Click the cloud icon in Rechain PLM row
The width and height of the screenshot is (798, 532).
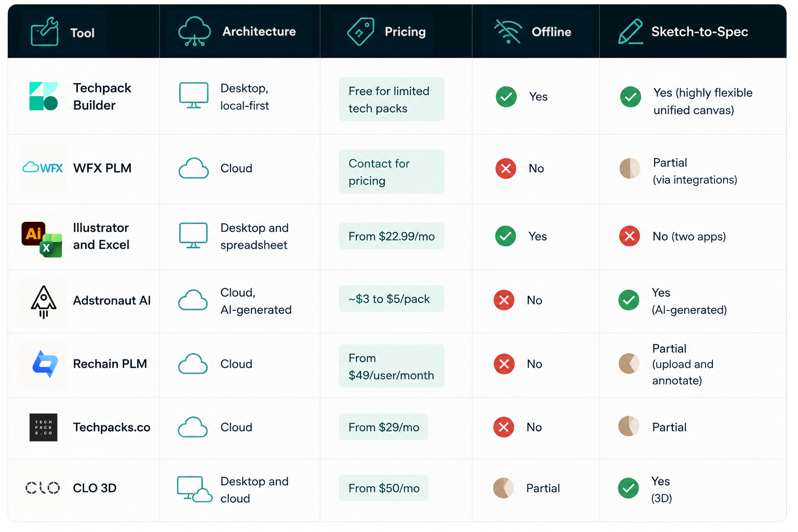[193, 364]
